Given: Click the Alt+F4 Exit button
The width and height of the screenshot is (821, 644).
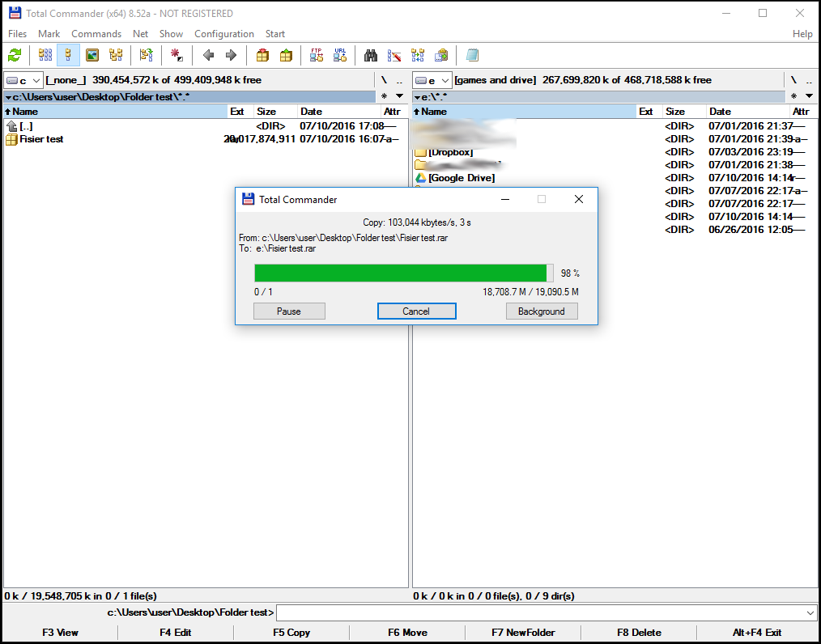Looking at the screenshot, I should pos(757,633).
